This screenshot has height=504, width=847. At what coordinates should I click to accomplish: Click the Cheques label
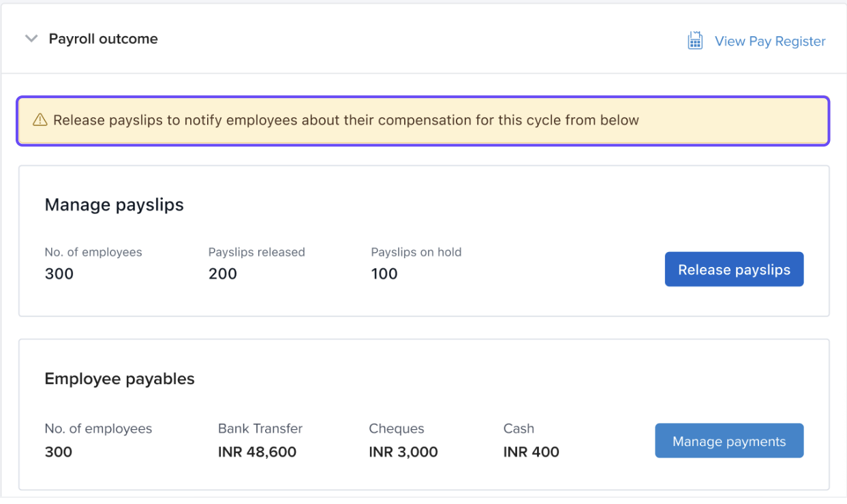pyautogui.click(x=397, y=428)
